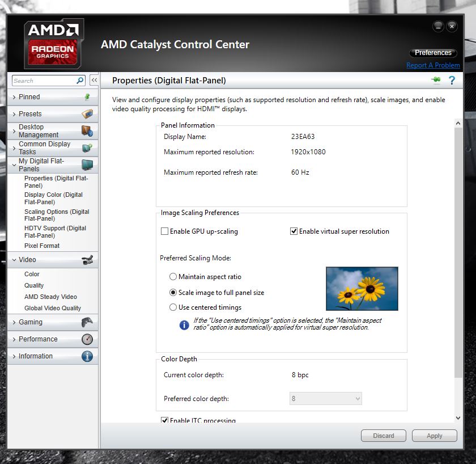
Task: Pin this page with green pin icon
Action: (436, 80)
